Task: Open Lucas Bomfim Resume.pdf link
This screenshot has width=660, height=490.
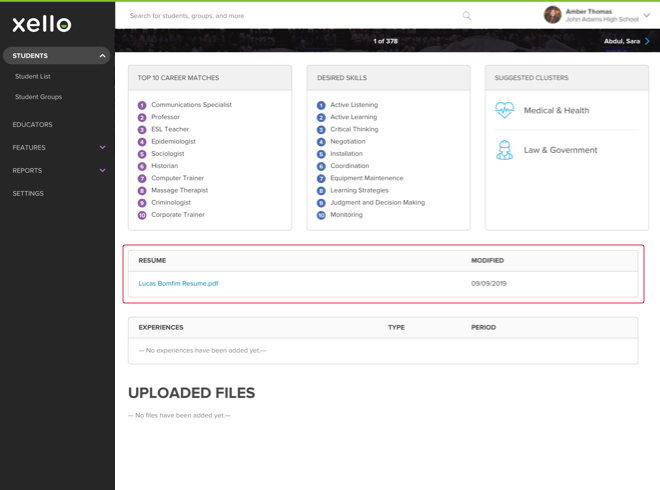Action: click(x=178, y=284)
